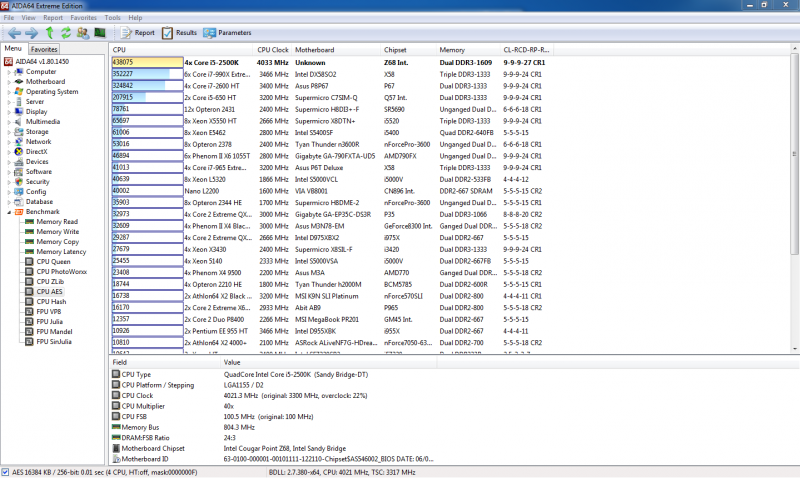
Task: Click the Back navigation arrow icon
Action: pyautogui.click(x=14, y=33)
